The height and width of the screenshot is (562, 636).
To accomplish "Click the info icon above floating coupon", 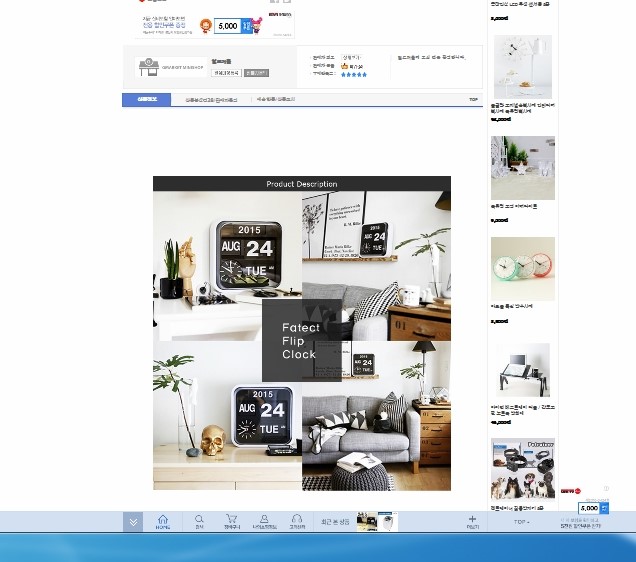I will 606,489.
